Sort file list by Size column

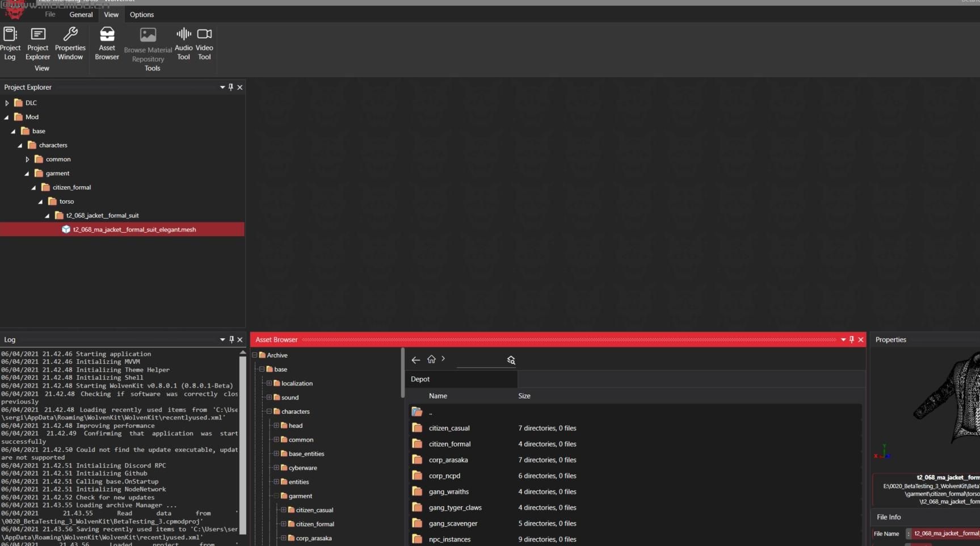point(524,396)
